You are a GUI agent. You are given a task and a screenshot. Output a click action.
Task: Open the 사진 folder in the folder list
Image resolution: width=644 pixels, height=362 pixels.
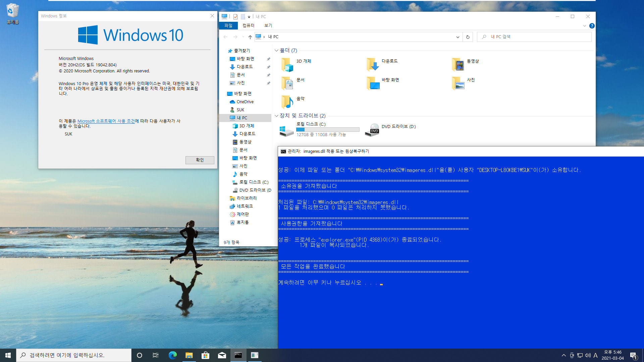(463, 83)
